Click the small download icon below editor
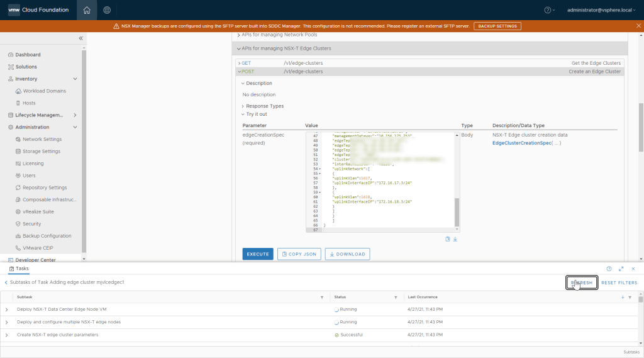Viewport: 644px width, 358px height. coord(455,239)
